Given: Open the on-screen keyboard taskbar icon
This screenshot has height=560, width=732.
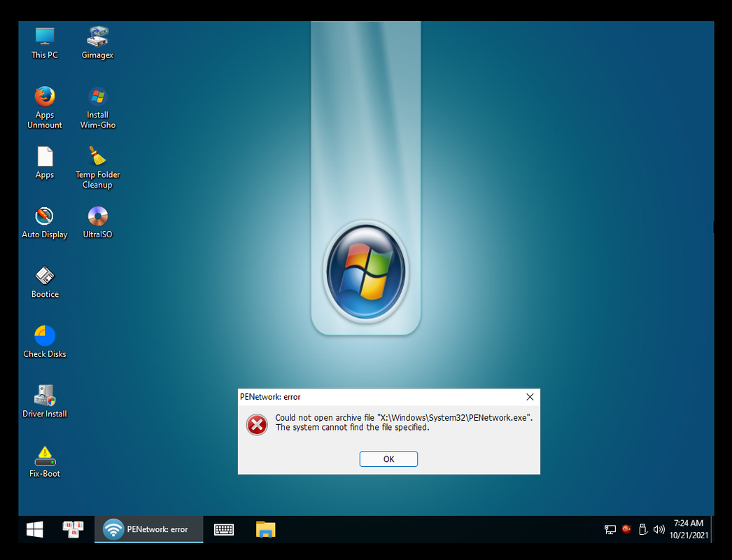Looking at the screenshot, I should (x=224, y=529).
